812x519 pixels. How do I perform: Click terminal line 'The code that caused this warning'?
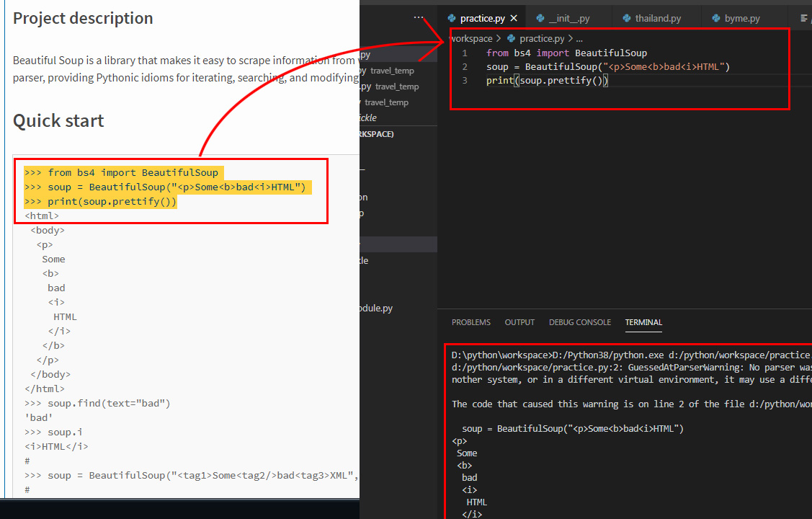coord(630,404)
